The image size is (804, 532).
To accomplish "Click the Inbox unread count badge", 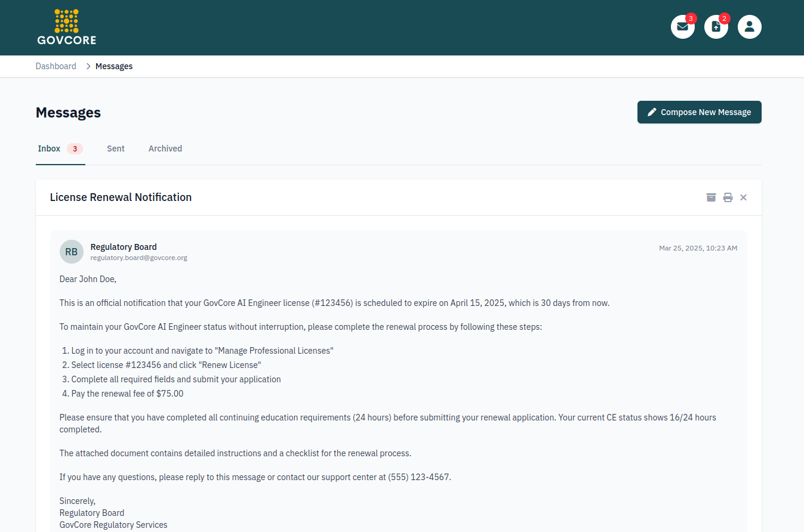I will tap(75, 149).
